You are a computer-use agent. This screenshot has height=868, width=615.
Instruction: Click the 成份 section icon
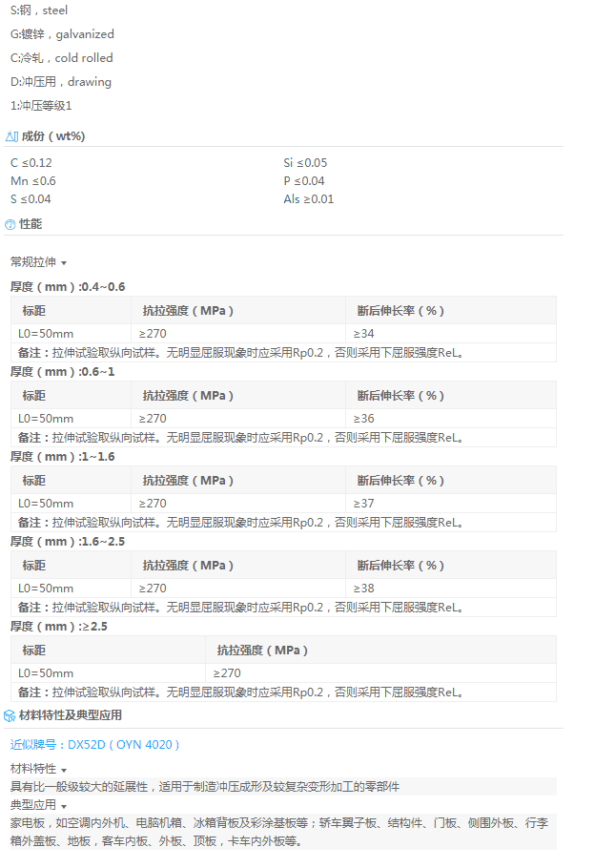(11, 136)
